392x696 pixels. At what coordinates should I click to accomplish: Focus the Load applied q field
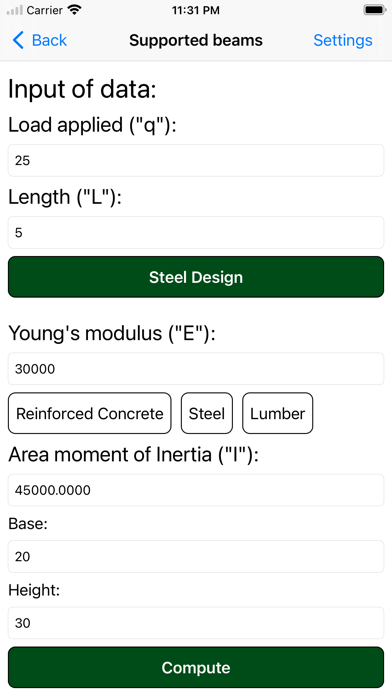pos(196,160)
